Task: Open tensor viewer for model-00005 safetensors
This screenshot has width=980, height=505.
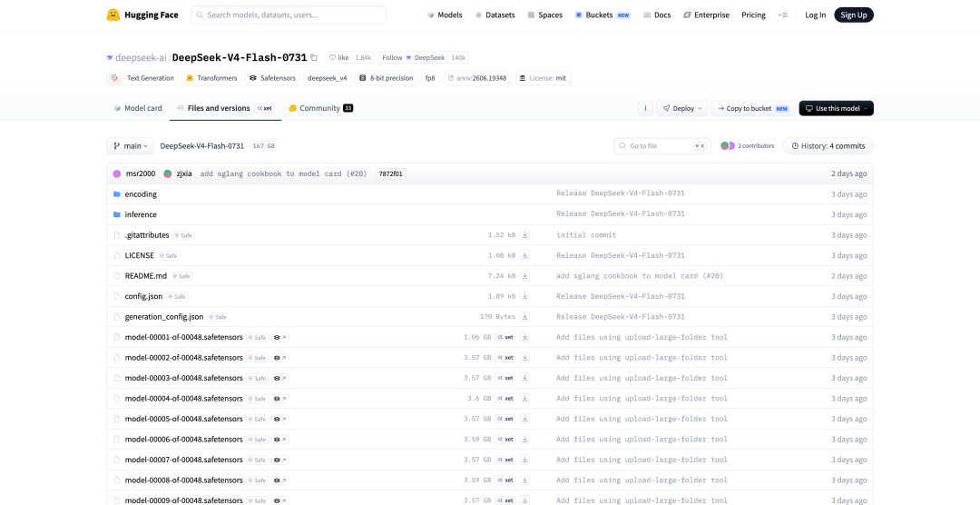Action: pyautogui.click(x=280, y=419)
